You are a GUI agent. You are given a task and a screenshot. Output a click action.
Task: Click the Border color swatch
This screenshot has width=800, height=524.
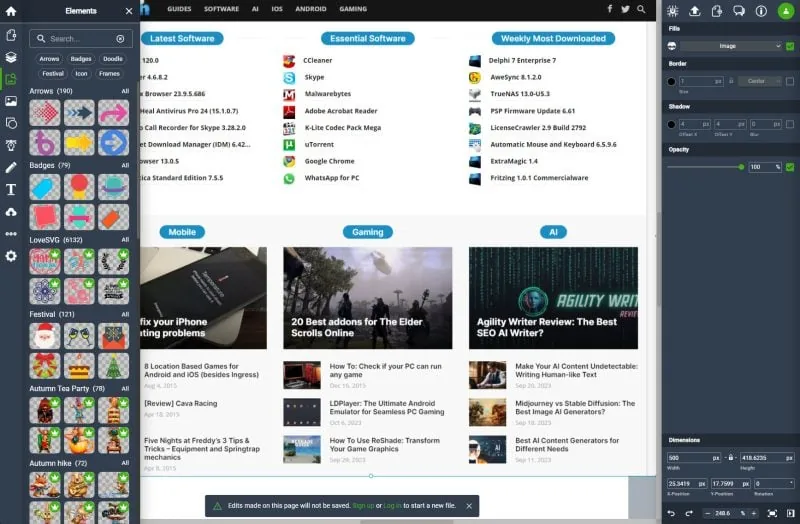671,82
